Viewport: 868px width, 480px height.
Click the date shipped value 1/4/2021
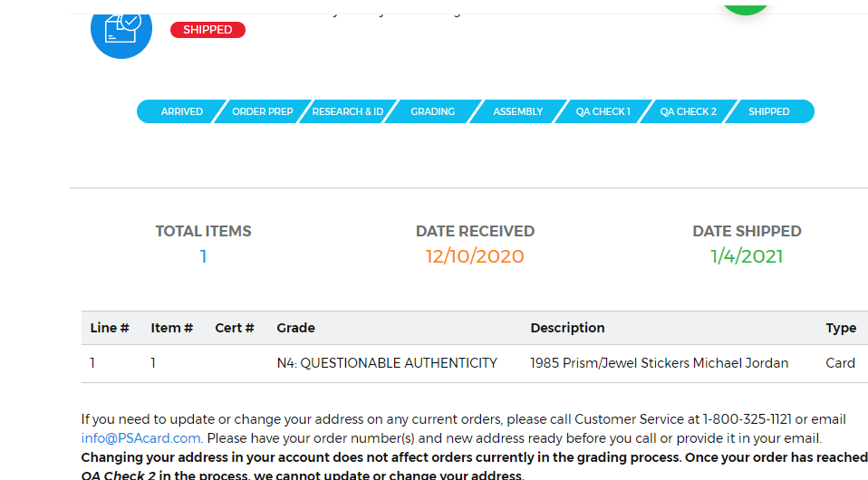point(747,256)
